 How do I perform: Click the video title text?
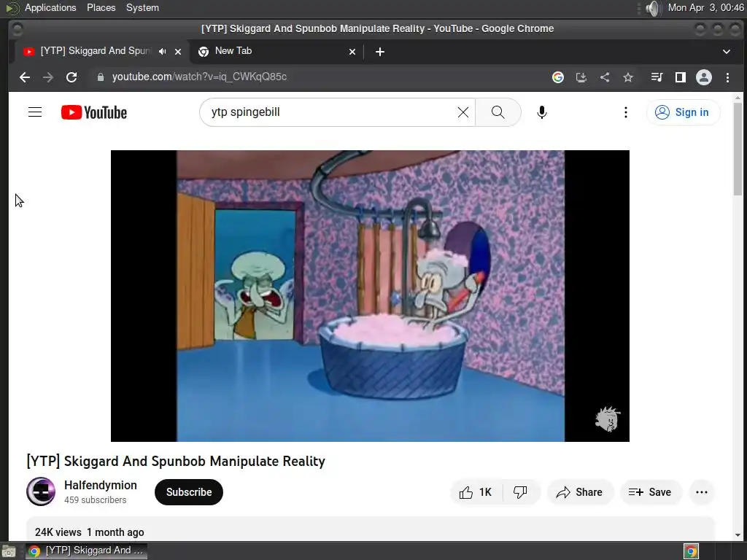176,462
